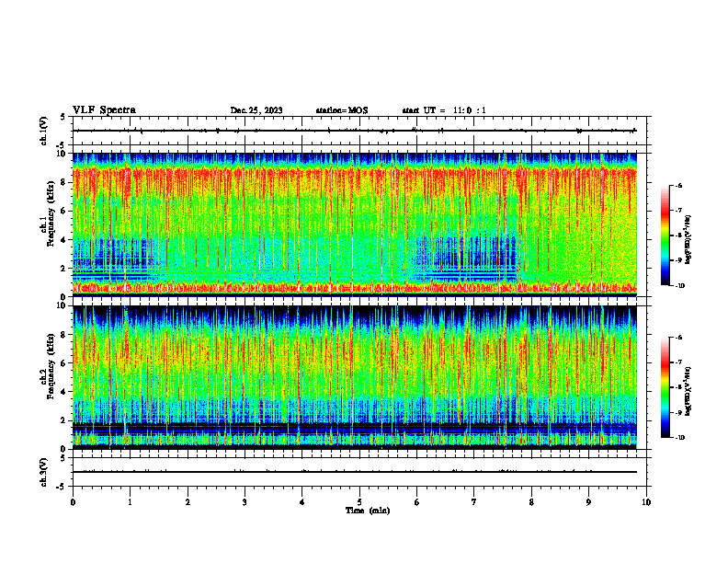Click the "-10" label on ch.2 color bar
The width and height of the screenshot is (728, 563).
[680, 438]
